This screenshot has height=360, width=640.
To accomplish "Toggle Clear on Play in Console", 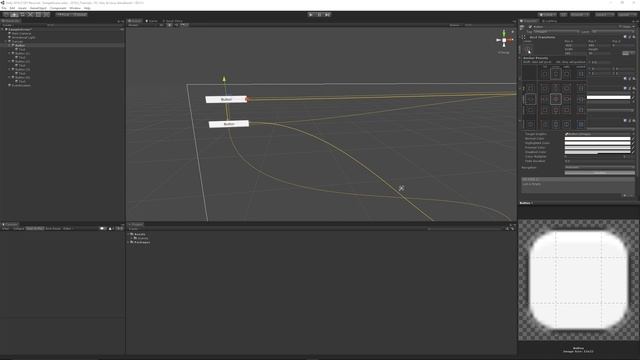I will (x=35, y=229).
